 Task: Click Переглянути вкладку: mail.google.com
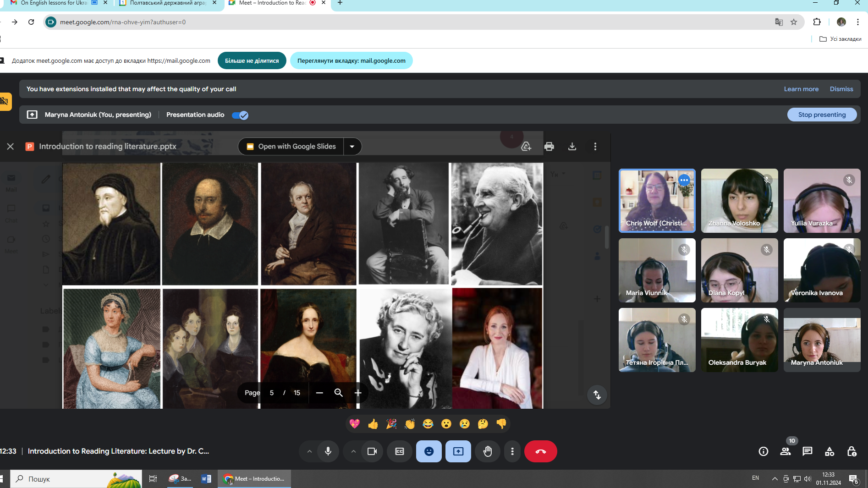[351, 60]
